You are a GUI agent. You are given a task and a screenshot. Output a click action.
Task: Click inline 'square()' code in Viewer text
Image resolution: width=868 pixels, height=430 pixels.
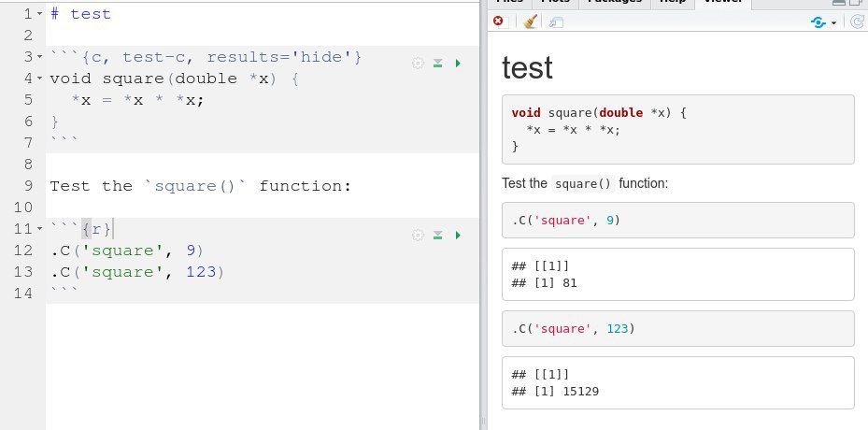click(583, 184)
